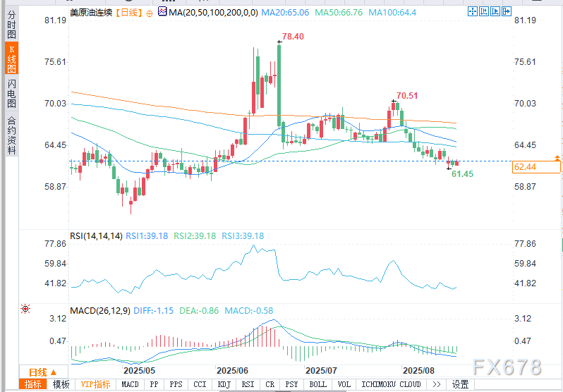Switch to 分时图 side tab

point(11,28)
